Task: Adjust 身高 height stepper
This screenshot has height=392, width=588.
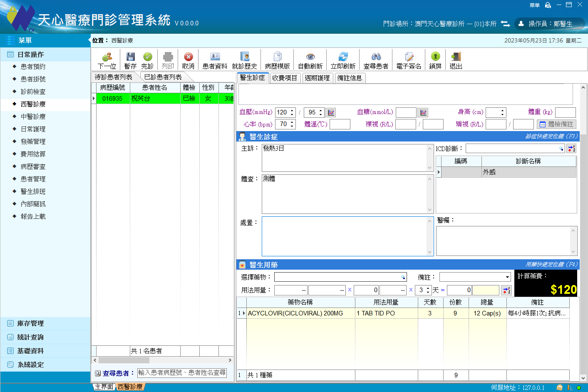Action: click(503, 113)
